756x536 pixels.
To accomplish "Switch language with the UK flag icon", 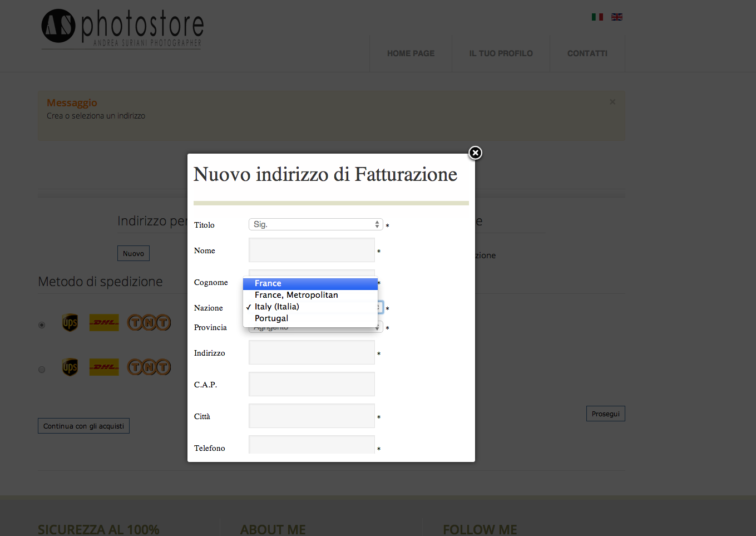I will click(616, 17).
